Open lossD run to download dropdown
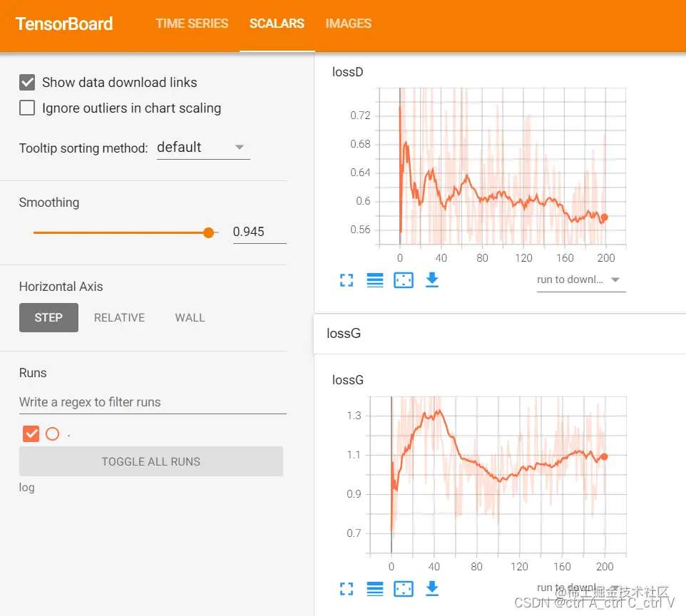This screenshot has height=616, width=686. click(581, 279)
